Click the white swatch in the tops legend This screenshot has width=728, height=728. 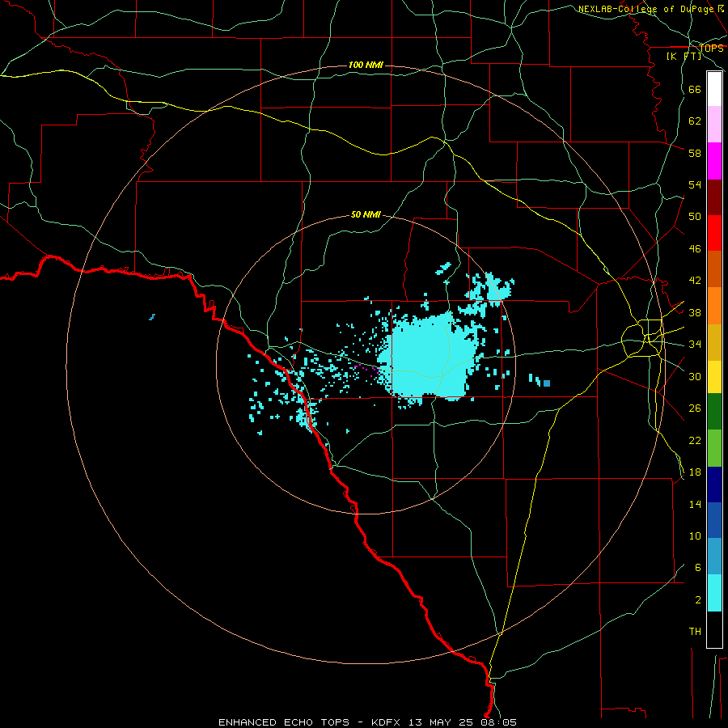click(714, 89)
